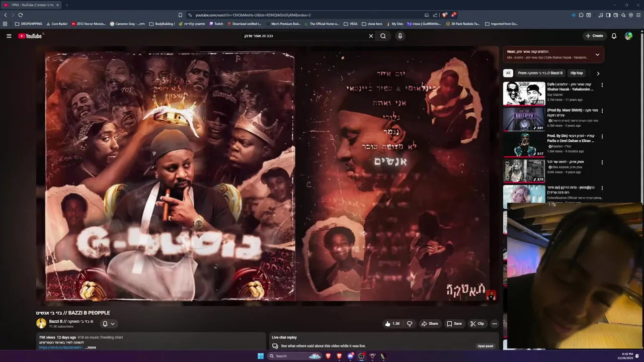Select the Hip hop filter chip
644x362 pixels.
pyautogui.click(x=577, y=73)
